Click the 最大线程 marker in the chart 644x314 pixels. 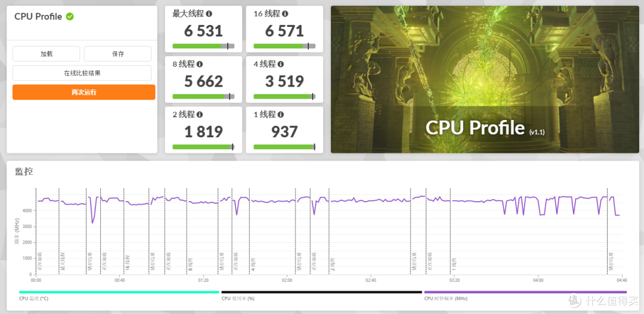click(x=63, y=262)
